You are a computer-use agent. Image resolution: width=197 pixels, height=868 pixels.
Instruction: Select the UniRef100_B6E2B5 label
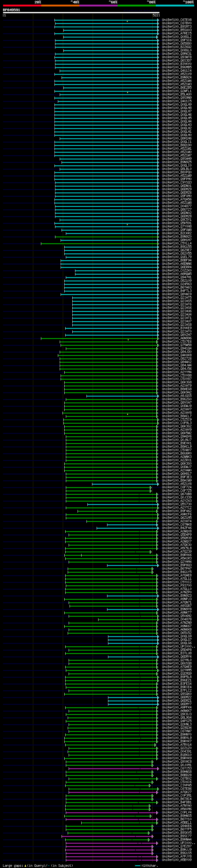pyautogui.click(x=176, y=88)
